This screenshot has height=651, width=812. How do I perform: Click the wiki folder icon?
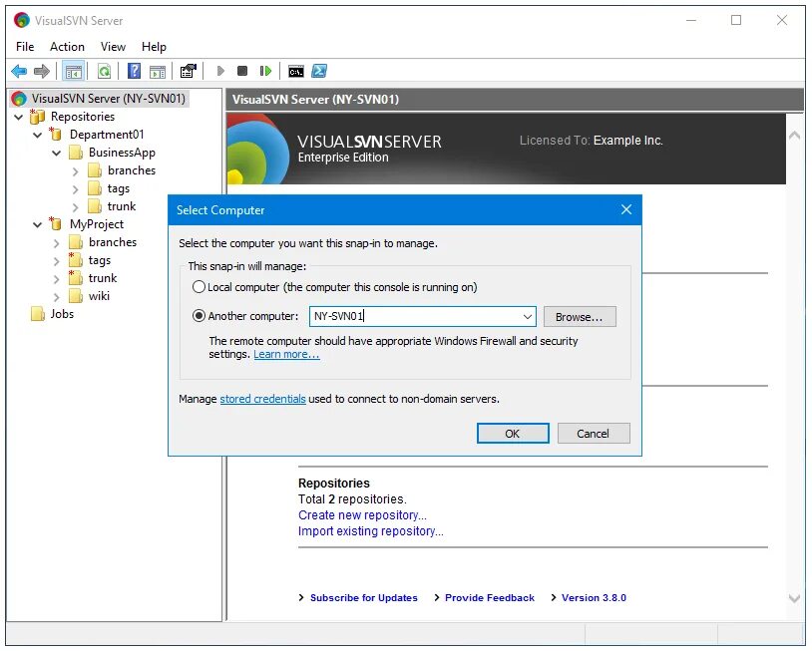point(76,296)
